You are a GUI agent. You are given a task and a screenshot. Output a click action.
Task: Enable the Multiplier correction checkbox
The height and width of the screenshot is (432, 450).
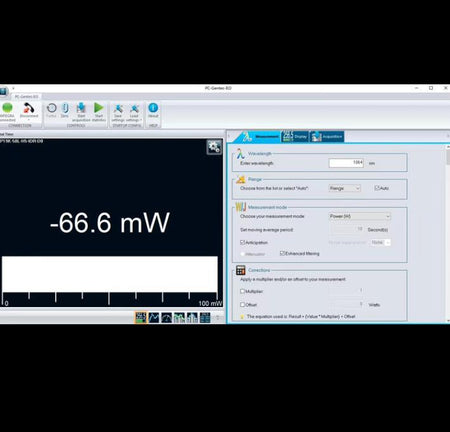[243, 291]
